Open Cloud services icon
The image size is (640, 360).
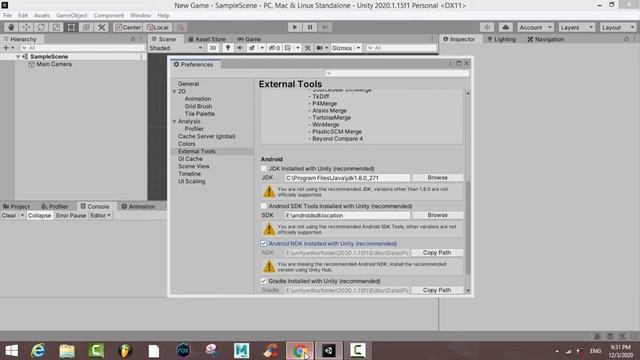(505, 27)
